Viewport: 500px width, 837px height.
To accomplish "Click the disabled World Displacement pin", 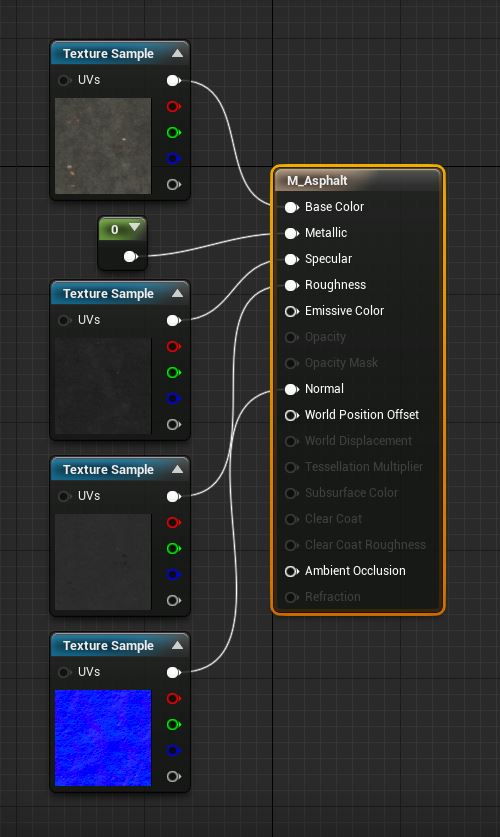I will [x=291, y=441].
